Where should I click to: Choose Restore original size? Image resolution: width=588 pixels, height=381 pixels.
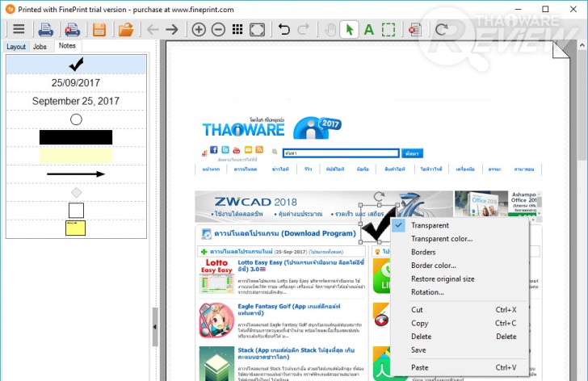tap(443, 279)
